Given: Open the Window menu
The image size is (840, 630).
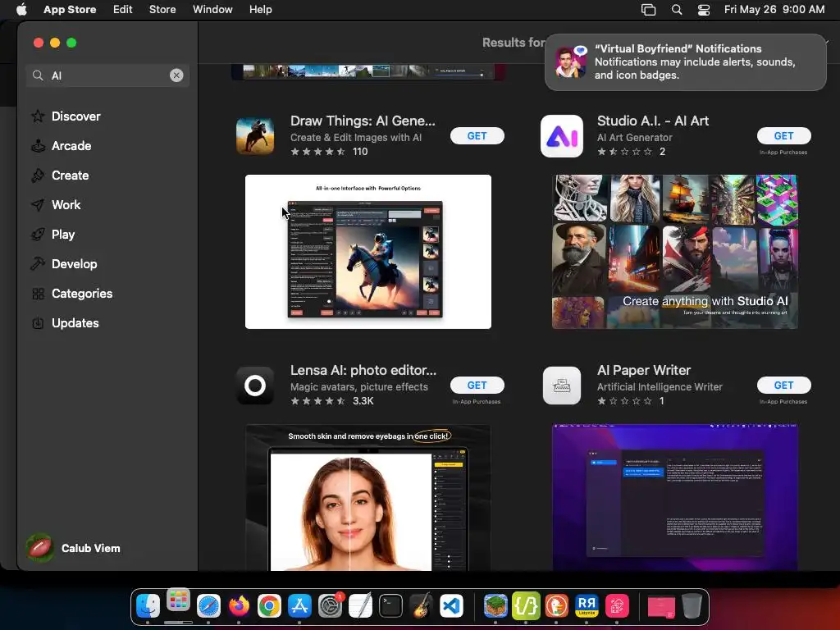Looking at the screenshot, I should [x=212, y=10].
